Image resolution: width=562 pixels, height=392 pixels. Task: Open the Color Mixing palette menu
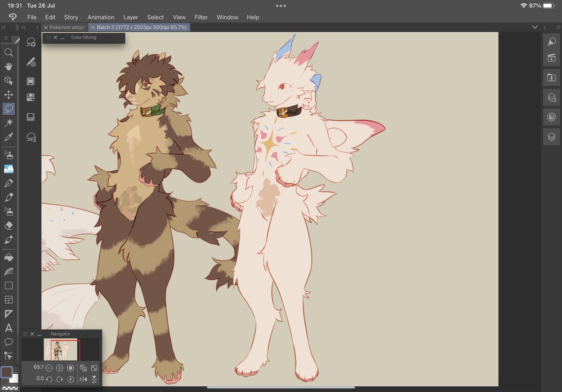pyautogui.click(x=48, y=37)
